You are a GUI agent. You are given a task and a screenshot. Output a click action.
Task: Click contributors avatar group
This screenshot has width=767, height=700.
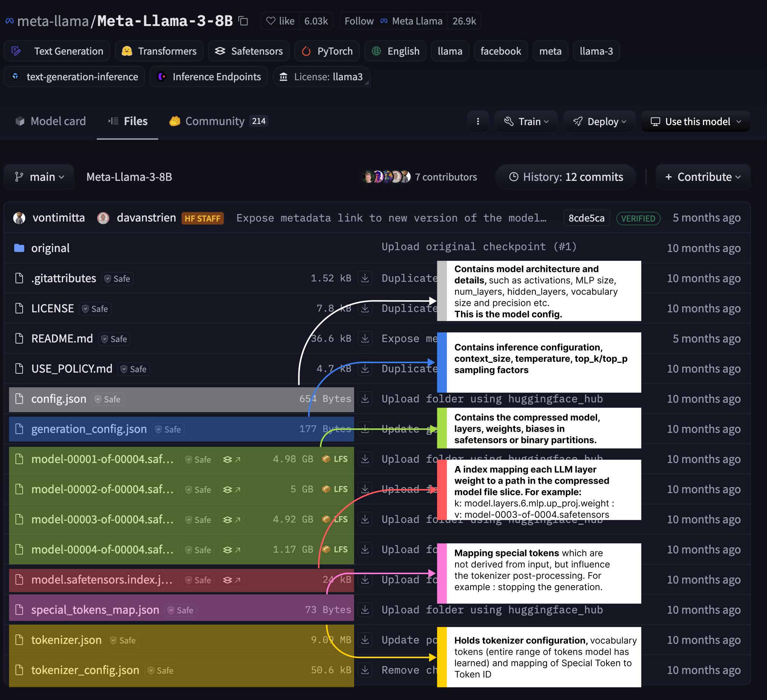[x=386, y=177]
